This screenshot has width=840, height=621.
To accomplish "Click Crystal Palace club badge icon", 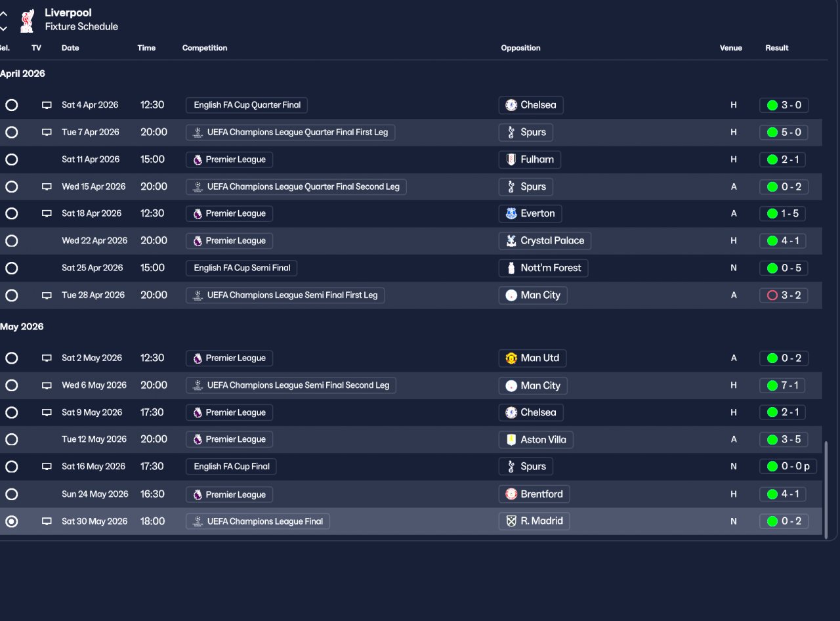I will 511,241.
